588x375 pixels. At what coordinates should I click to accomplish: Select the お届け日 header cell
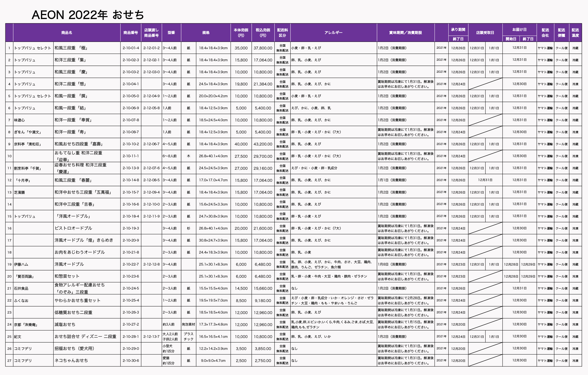(519, 30)
